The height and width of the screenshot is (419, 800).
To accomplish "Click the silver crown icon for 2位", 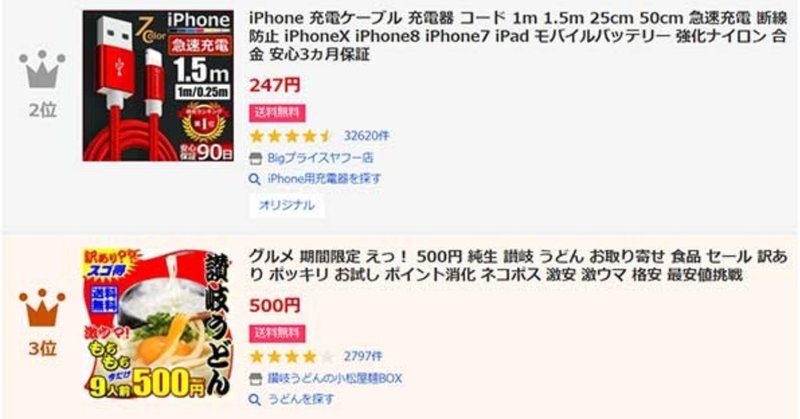I will pos(42,69).
